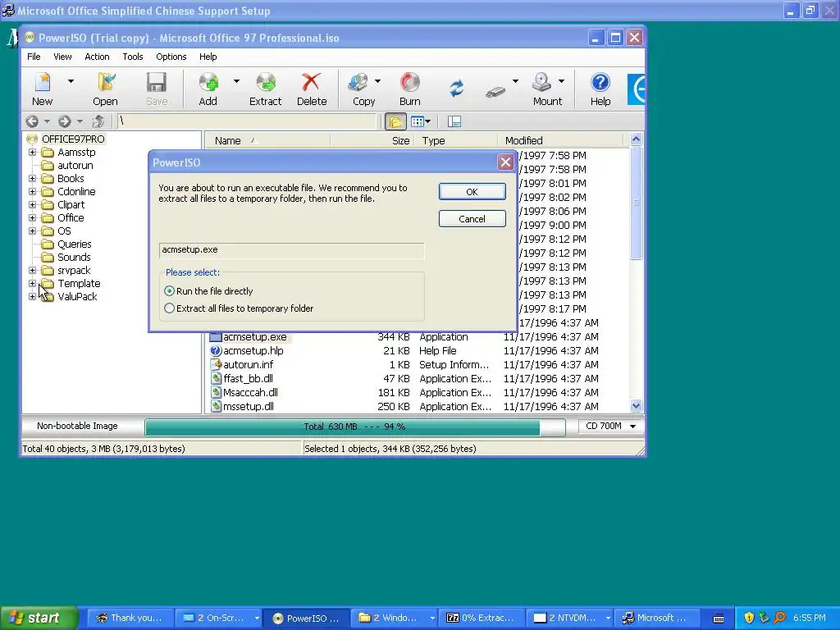
Task: Click the Copy disc toolbar icon
Action: 358,83
